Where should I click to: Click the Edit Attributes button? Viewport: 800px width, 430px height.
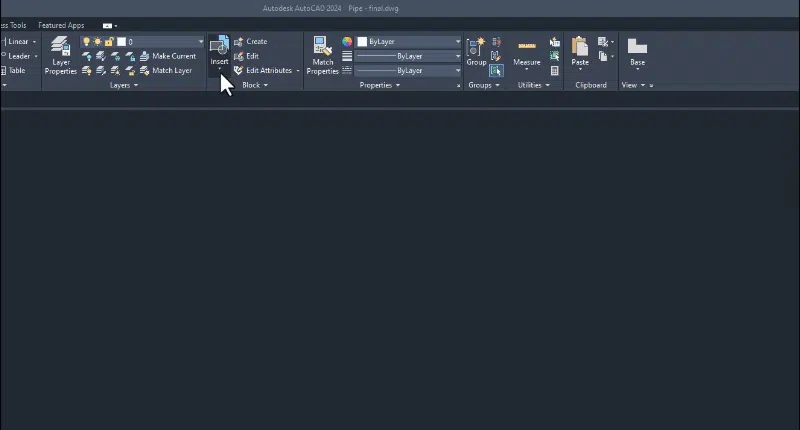[263, 70]
